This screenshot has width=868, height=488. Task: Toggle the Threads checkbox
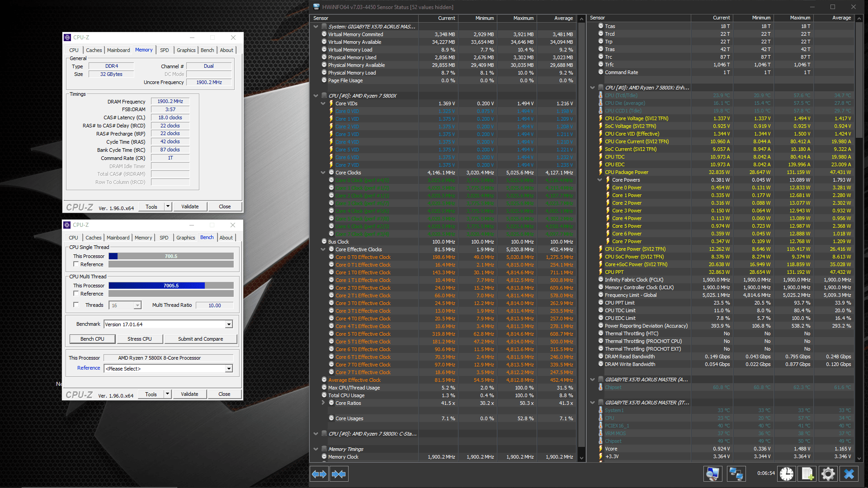(76, 305)
